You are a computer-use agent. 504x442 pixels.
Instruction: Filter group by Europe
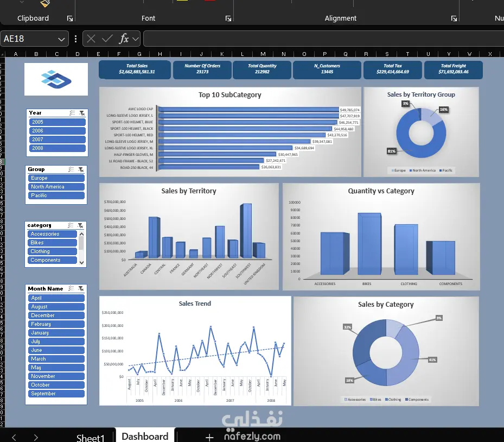click(56, 178)
